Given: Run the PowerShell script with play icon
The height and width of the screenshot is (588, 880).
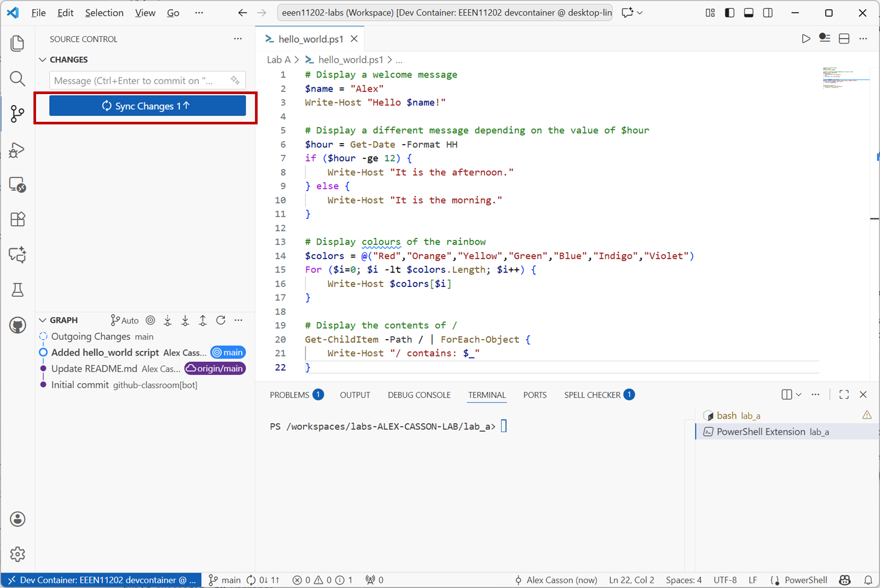Looking at the screenshot, I should click(x=806, y=39).
